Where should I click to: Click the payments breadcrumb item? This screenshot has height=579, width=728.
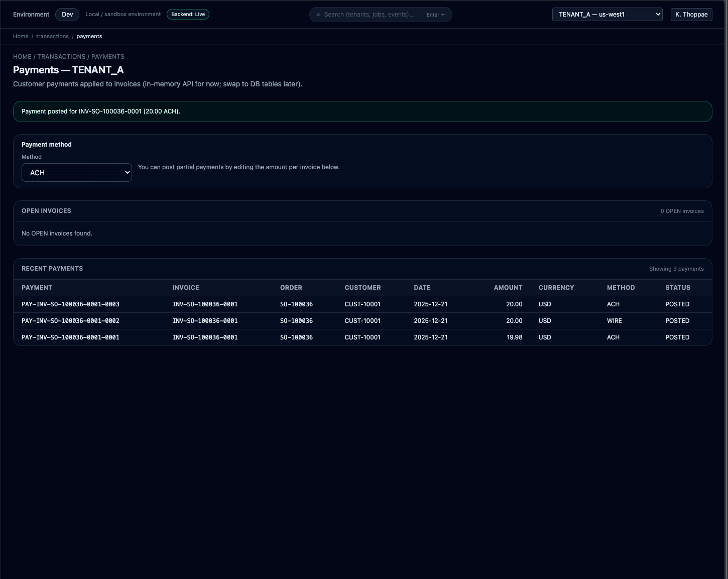(89, 36)
